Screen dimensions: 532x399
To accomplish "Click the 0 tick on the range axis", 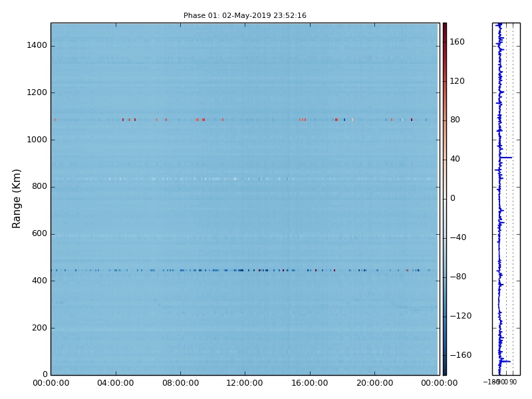I will (45, 374).
